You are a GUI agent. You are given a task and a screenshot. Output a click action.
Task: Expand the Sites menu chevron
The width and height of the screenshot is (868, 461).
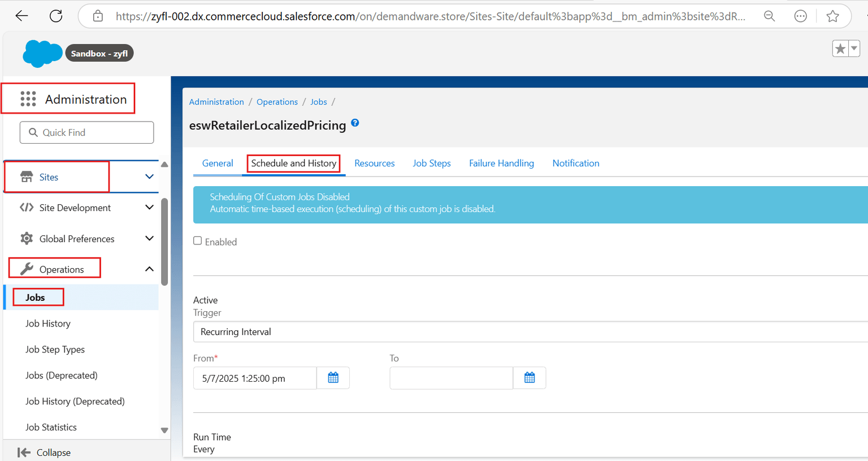(149, 177)
